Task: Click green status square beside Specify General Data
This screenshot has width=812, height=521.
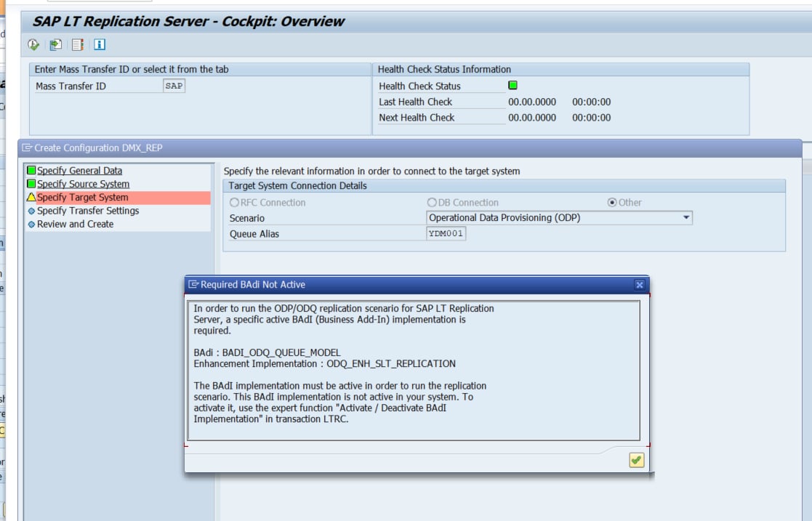Action: point(31,170)
